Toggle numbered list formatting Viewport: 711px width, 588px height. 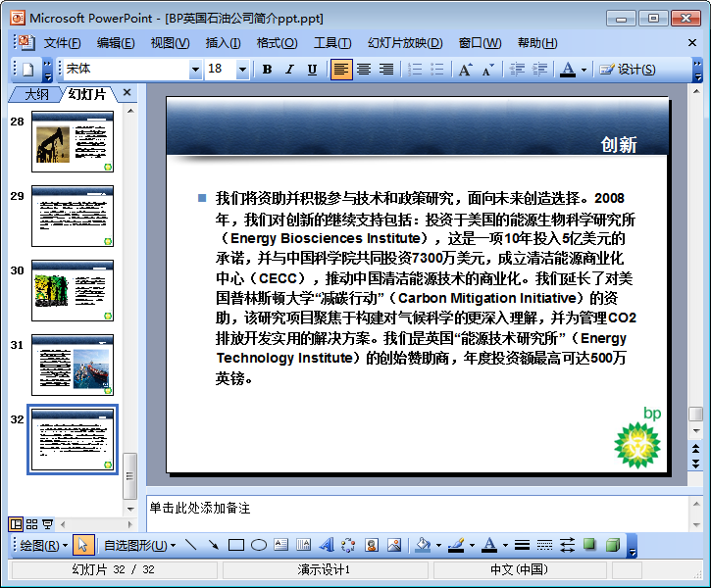click(415, 70)
